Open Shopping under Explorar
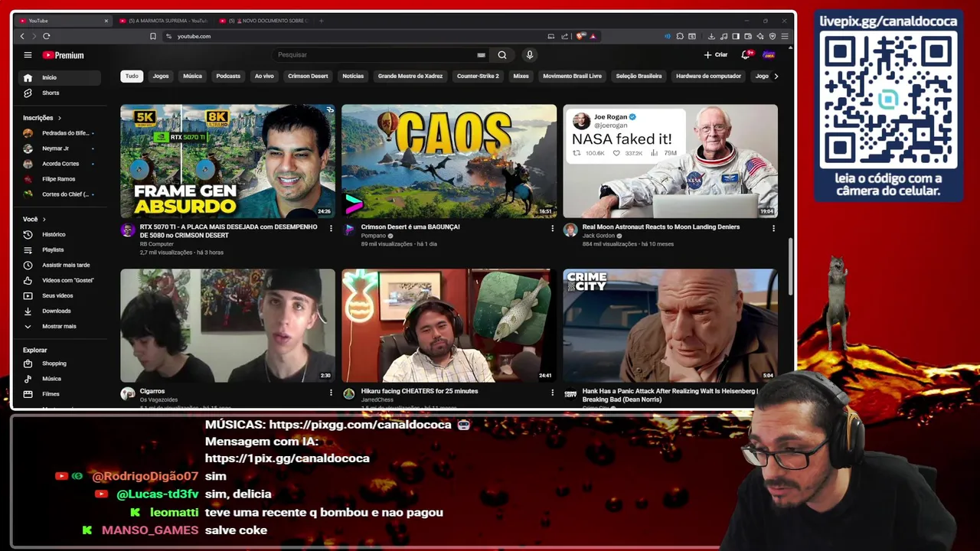The width and height of the screenshot is (980, 551). pos(59,364)
